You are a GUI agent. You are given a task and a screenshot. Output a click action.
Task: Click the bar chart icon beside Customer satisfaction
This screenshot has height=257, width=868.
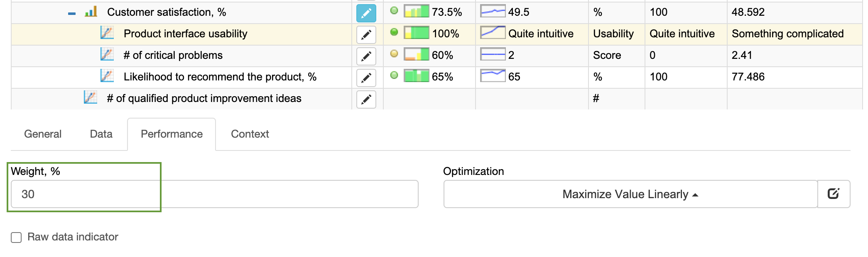(x=91, y=12)
